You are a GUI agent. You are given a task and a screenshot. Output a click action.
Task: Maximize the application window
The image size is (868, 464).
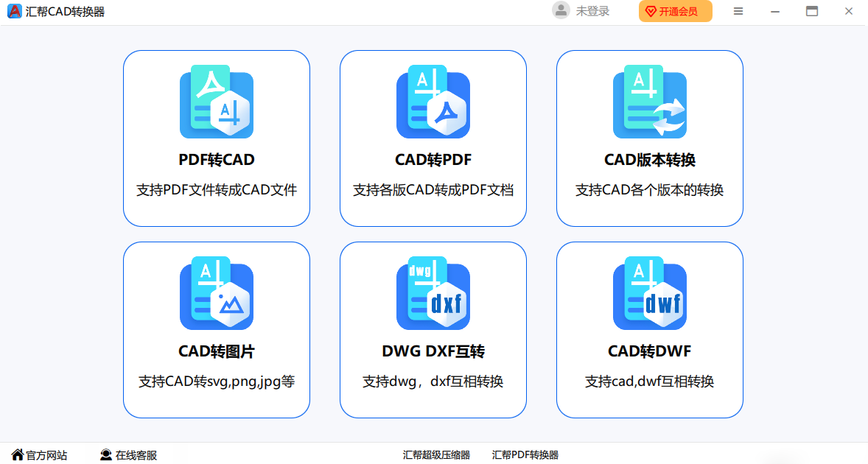(812, 11)
